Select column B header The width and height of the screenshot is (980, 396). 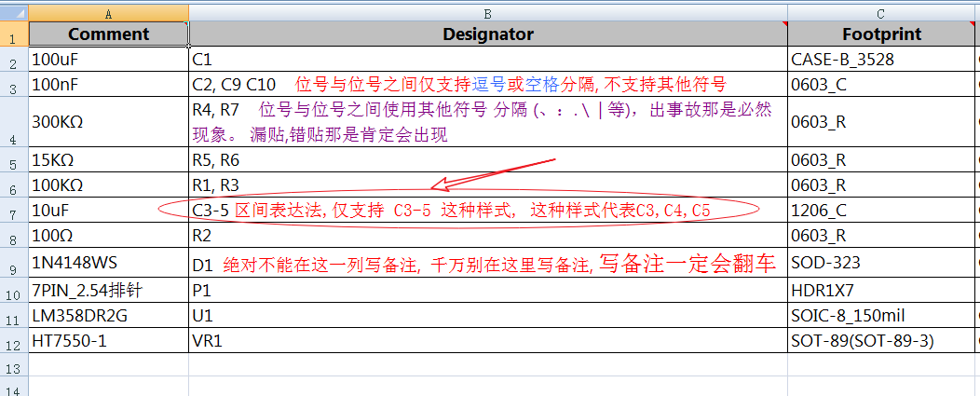(x=487, y=13)
